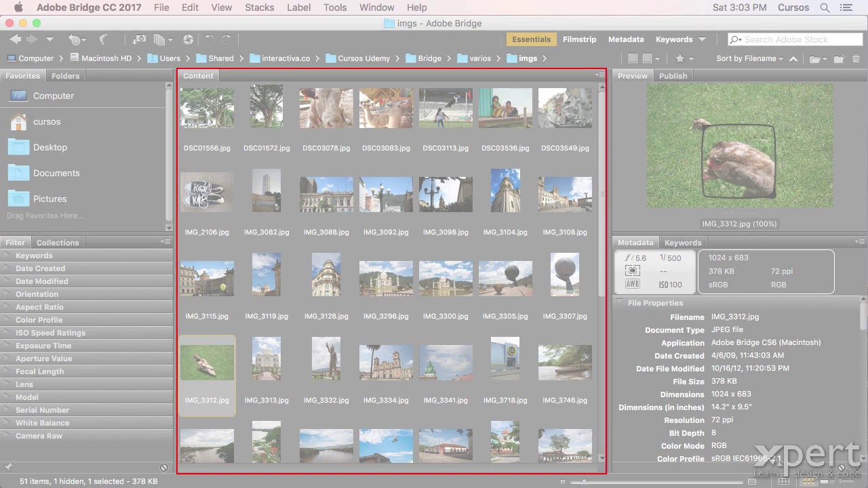Switch to the Keywords tab beside Metadata
868x488 pixels.
(683, 243)
